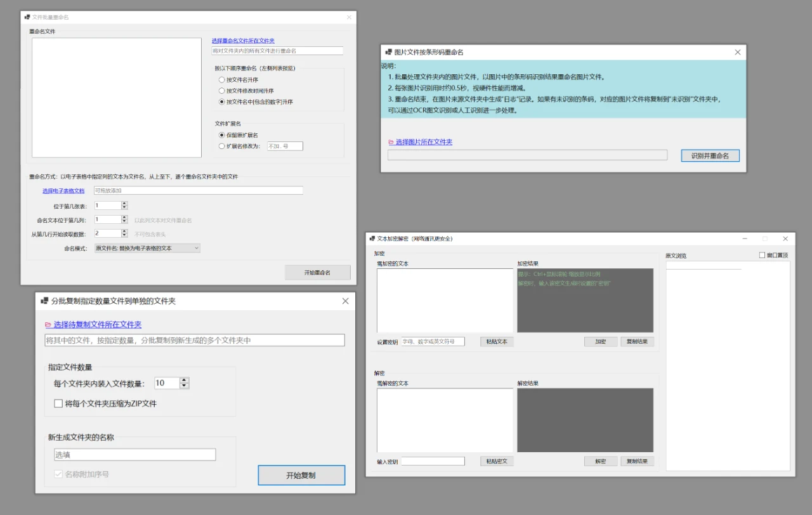Click the 粘贴文本 button
The image size is (812, 515).
[x=497, y=341]
